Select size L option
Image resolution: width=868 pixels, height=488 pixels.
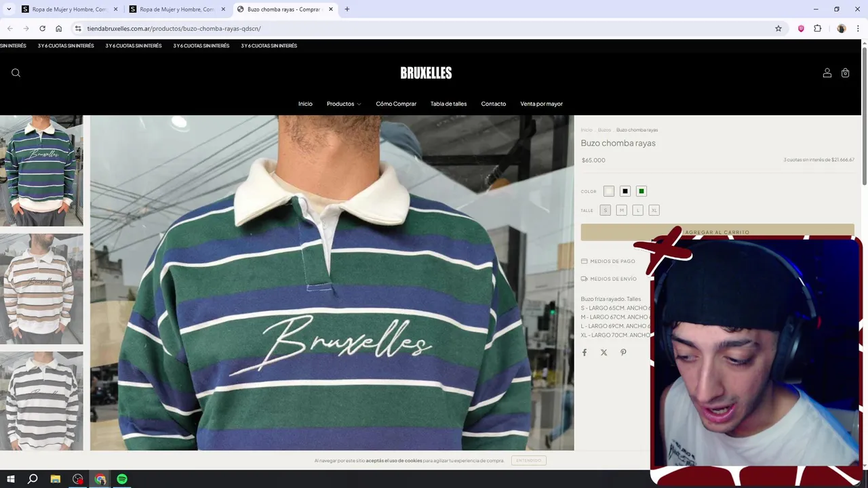[x=637, y=210]
